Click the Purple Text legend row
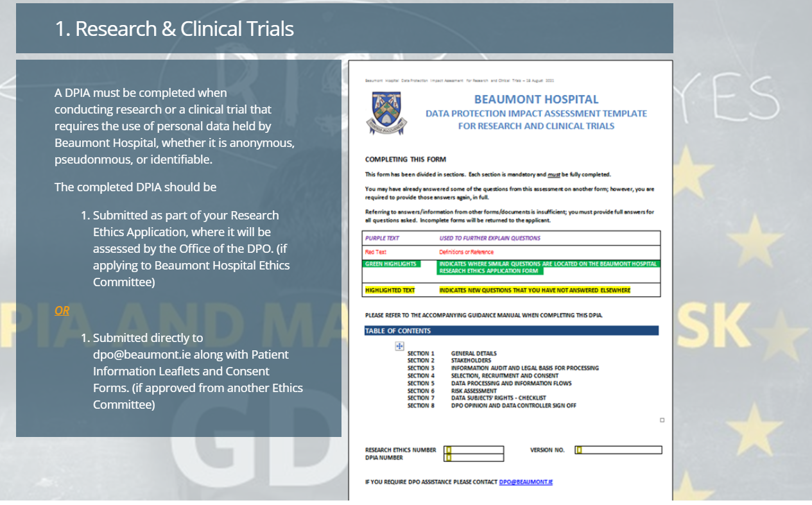 pos(511,238)
